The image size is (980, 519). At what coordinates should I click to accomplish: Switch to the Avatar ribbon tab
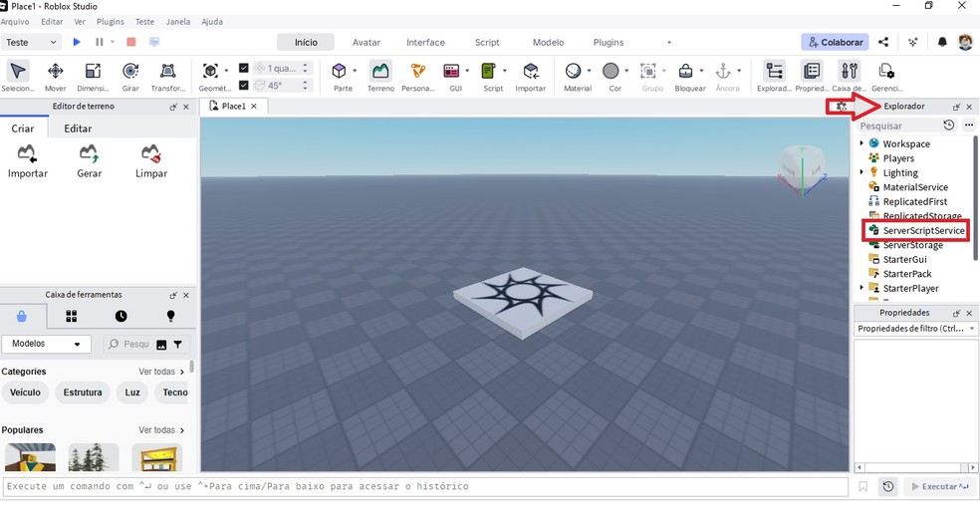pos(367,43)
